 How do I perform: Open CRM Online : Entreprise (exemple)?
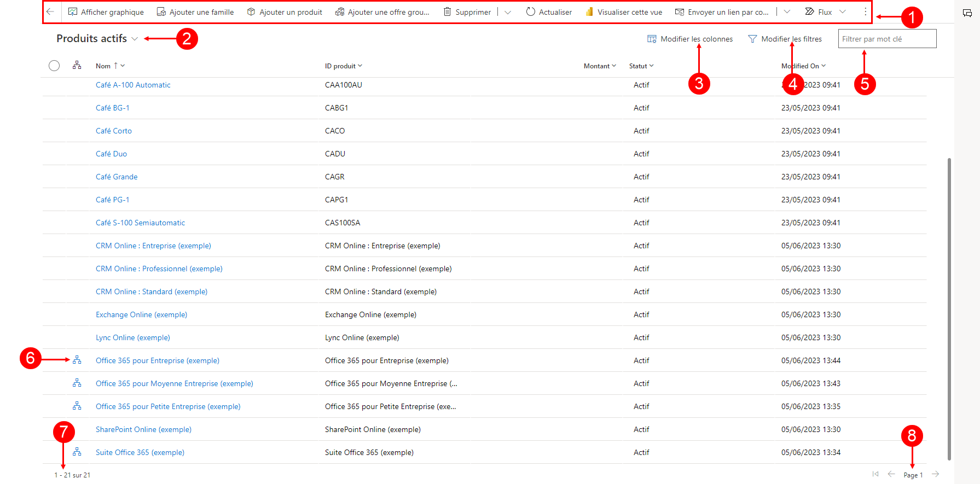(153, 246)
